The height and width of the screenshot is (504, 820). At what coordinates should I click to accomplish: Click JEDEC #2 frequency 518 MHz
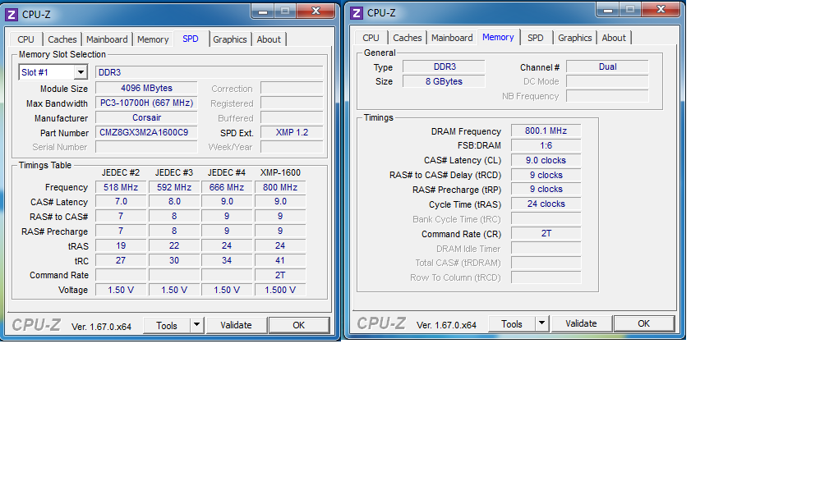tap(121, 187)
